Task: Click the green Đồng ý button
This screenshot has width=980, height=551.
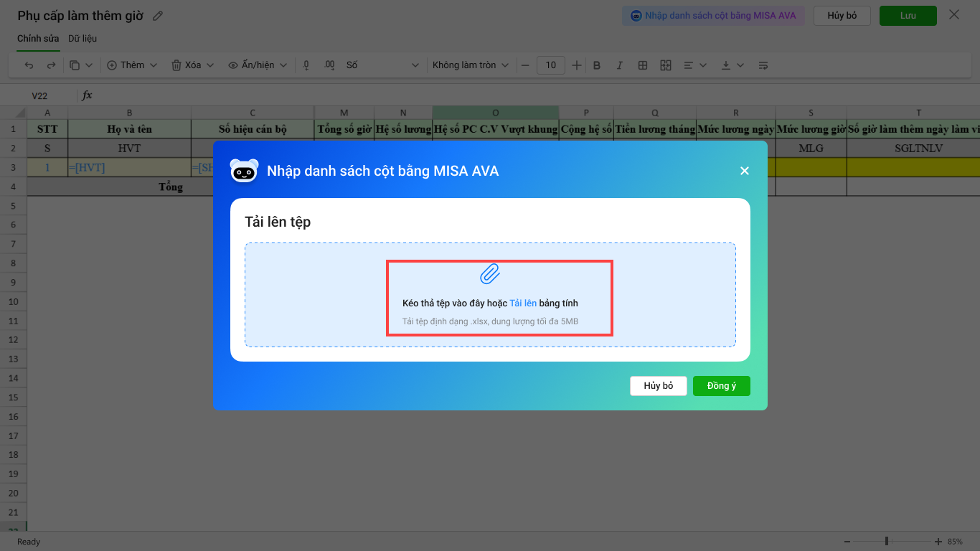Action: pyautogui.click(x=721, y=386)
